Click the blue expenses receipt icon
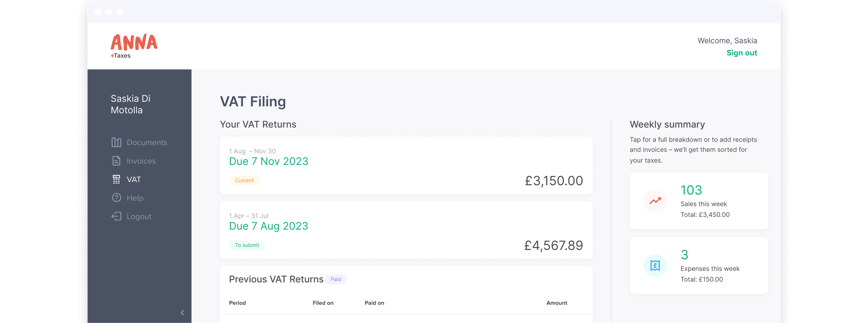 point(654,265)
